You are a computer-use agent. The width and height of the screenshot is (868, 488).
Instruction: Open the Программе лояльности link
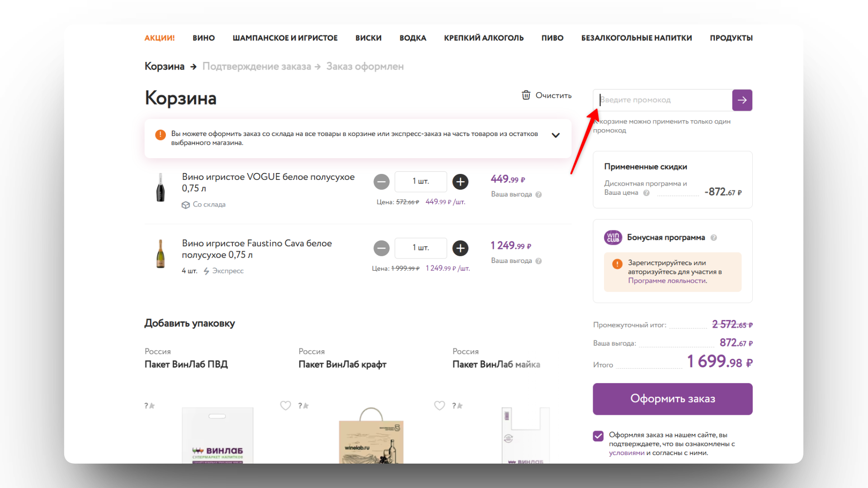pos(667,281)
